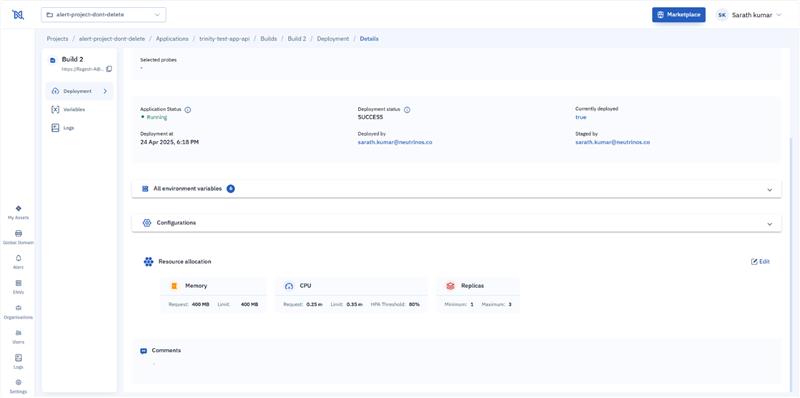Click the Details breadcrumb
Screen dimensions: 800x398
tap(369, 39)
